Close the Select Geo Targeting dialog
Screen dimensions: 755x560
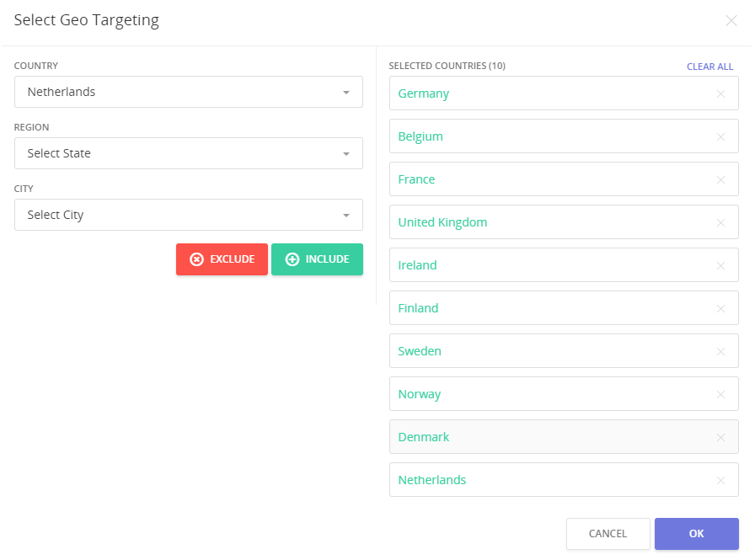tap(731, 21)
